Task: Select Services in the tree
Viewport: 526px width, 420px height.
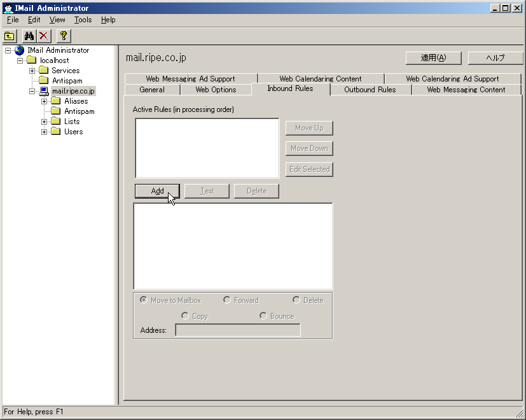Action: click(66, 71)
